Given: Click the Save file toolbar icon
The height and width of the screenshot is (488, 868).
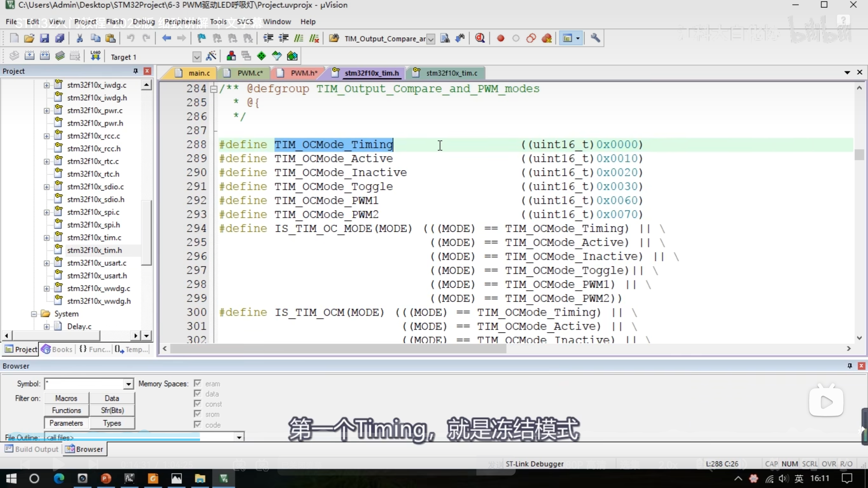Looking at the screenshot, I should click(44, 38).
